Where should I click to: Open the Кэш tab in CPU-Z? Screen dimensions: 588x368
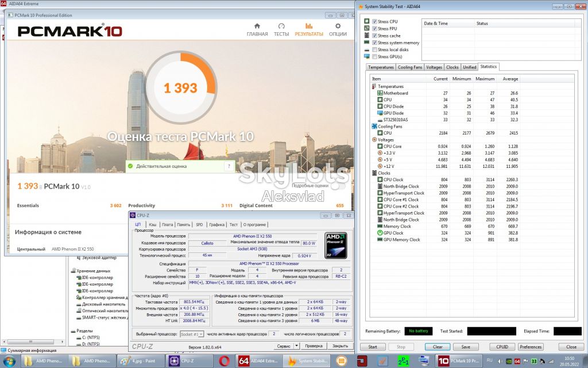(153, 225)
